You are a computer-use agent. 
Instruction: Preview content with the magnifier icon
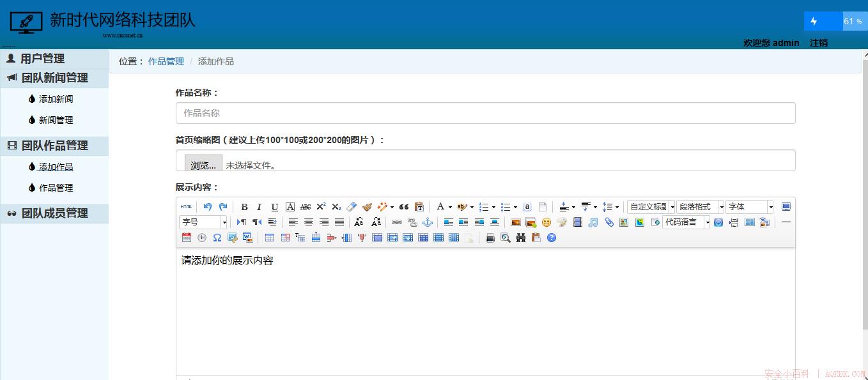pyautogui.click(x=506, y=238)
